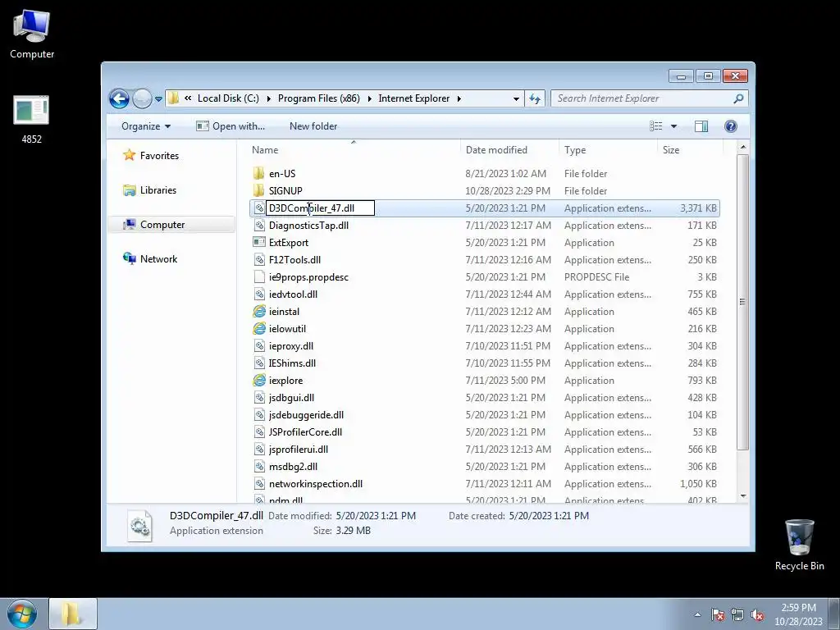840x630 pixels.
Task: Click the Help question mark icon
Action: click(x=731, y=126)
